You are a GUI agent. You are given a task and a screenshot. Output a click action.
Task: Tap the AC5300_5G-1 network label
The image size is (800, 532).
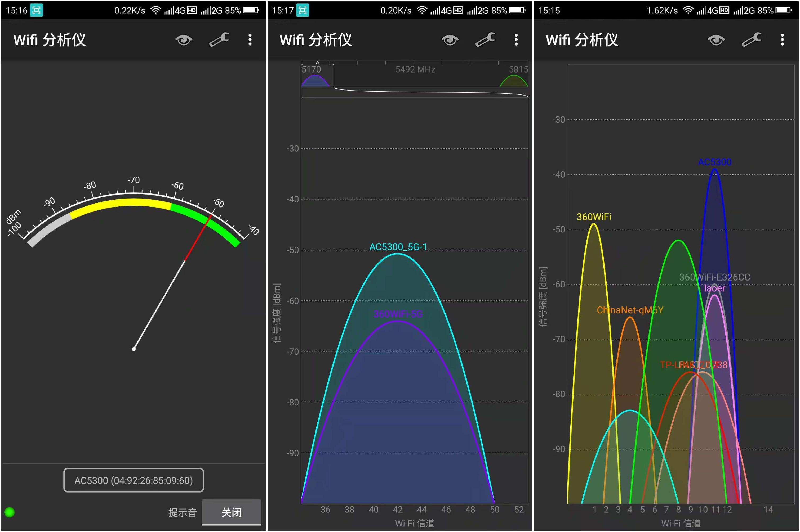pyautogui.click(x=398, y=247)
